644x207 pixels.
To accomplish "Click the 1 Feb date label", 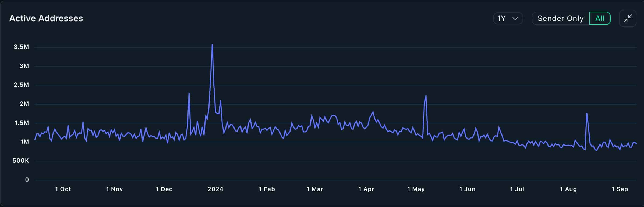I will (x=267, y=189).
